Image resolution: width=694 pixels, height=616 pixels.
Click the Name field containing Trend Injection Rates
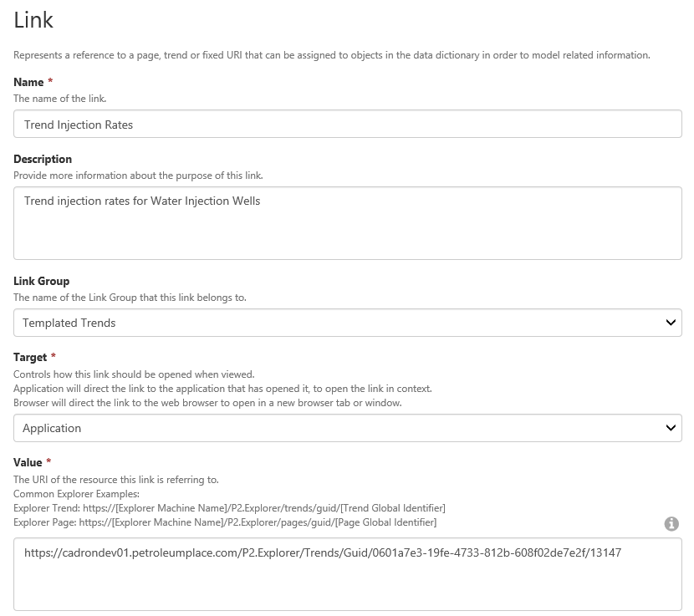pos(347,125)
